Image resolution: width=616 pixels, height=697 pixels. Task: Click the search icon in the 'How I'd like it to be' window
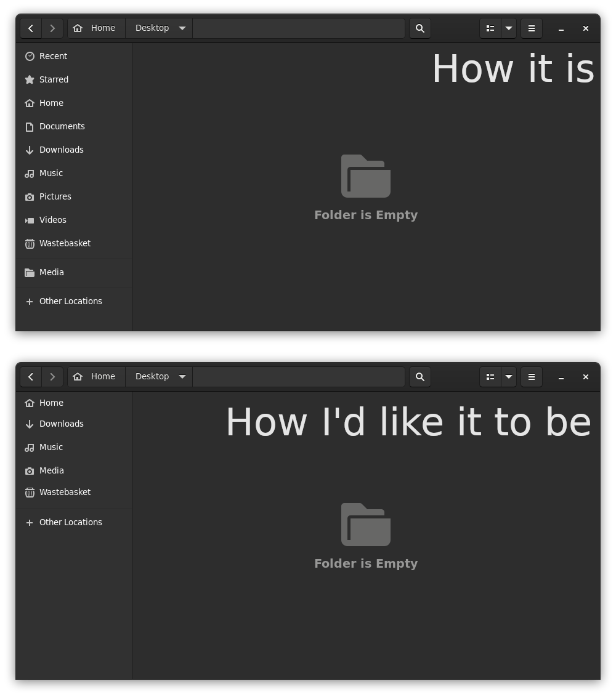click(x=420, y=377)
